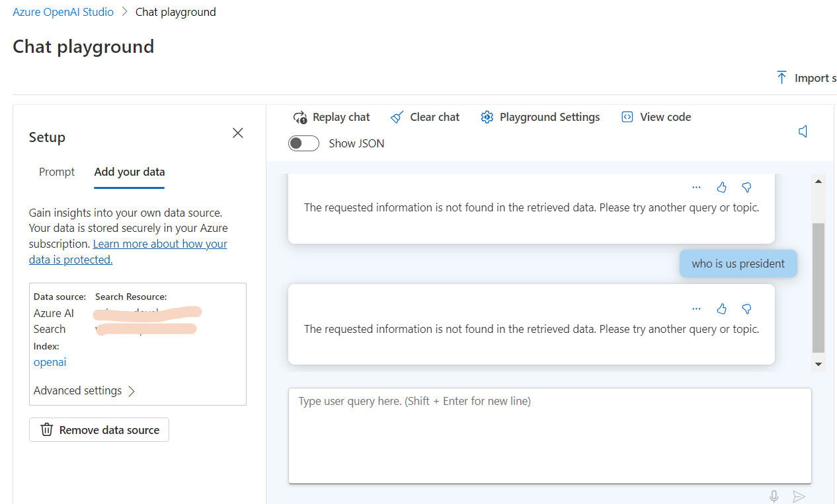Open more options on the response above 'who is us president'
Screen dimensions: 837x504
coord(696,188)
